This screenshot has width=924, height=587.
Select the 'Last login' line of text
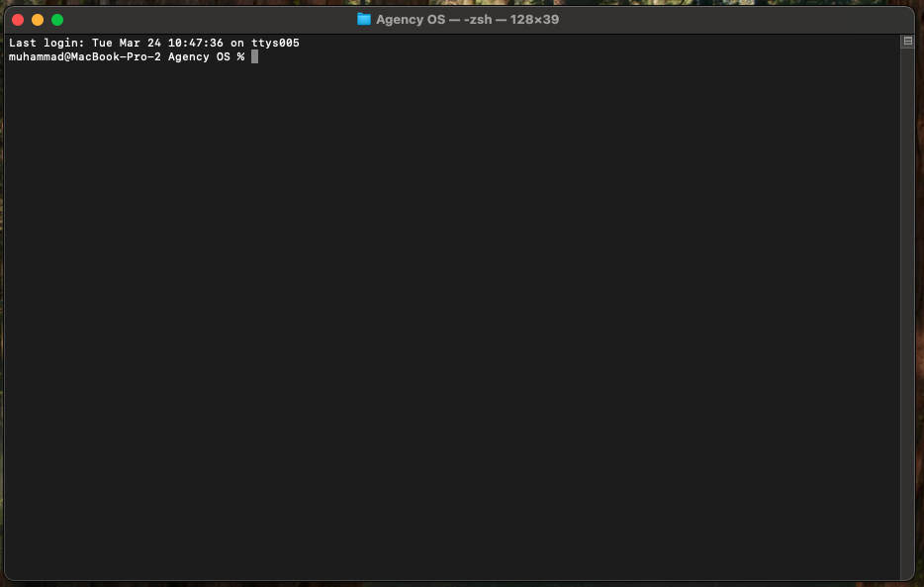[153, 43]
